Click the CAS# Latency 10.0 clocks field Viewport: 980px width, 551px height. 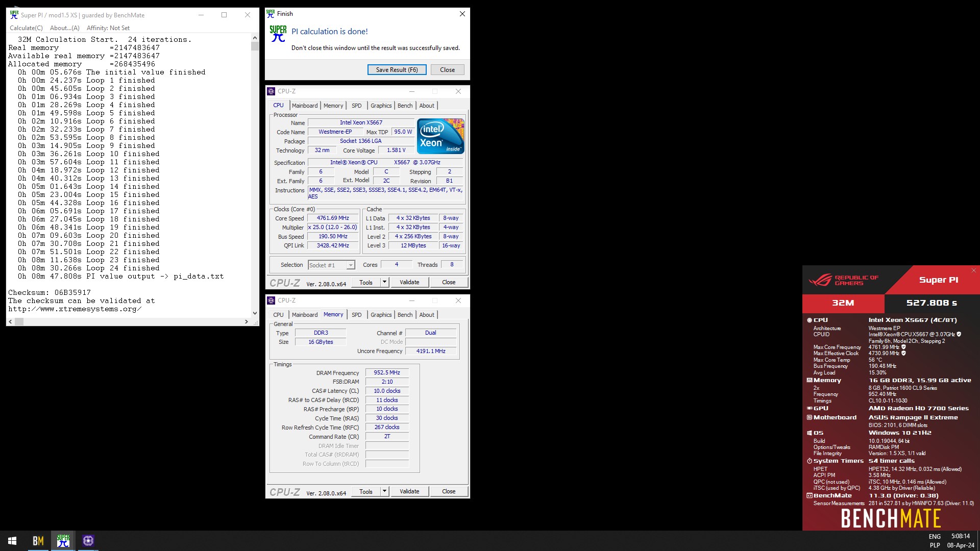pyautogui.click(x=387, y=391)
